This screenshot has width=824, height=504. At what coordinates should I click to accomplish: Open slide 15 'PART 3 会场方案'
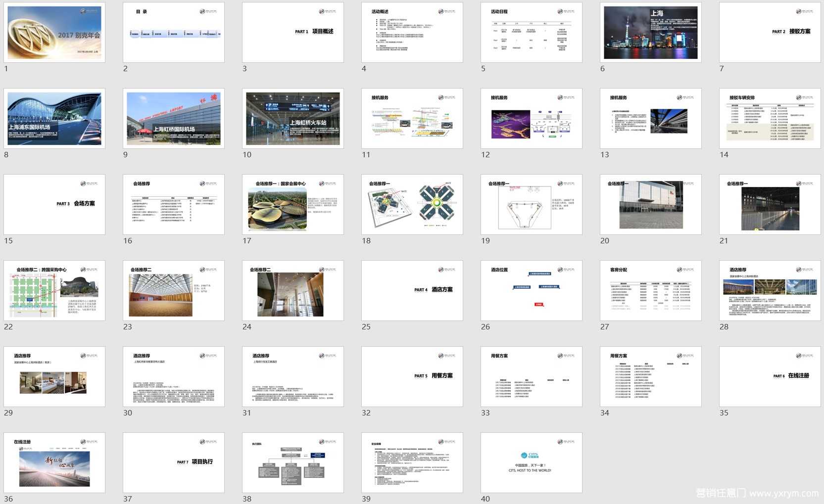click(x=54, y=204)
